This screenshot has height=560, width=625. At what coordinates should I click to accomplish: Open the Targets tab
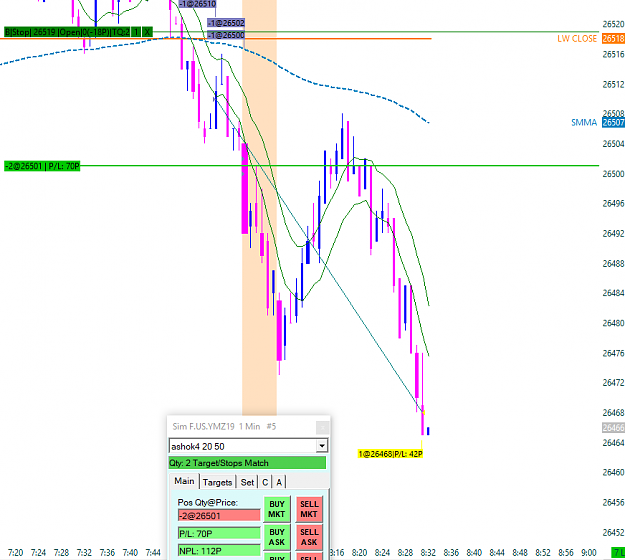click(x=217, y=482)
